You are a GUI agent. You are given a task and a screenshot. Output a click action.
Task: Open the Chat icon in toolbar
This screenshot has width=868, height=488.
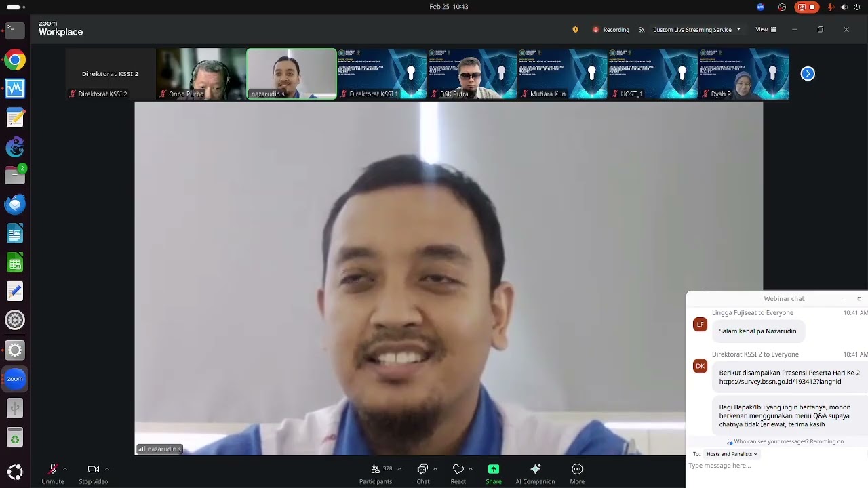(x=422, y=469)
